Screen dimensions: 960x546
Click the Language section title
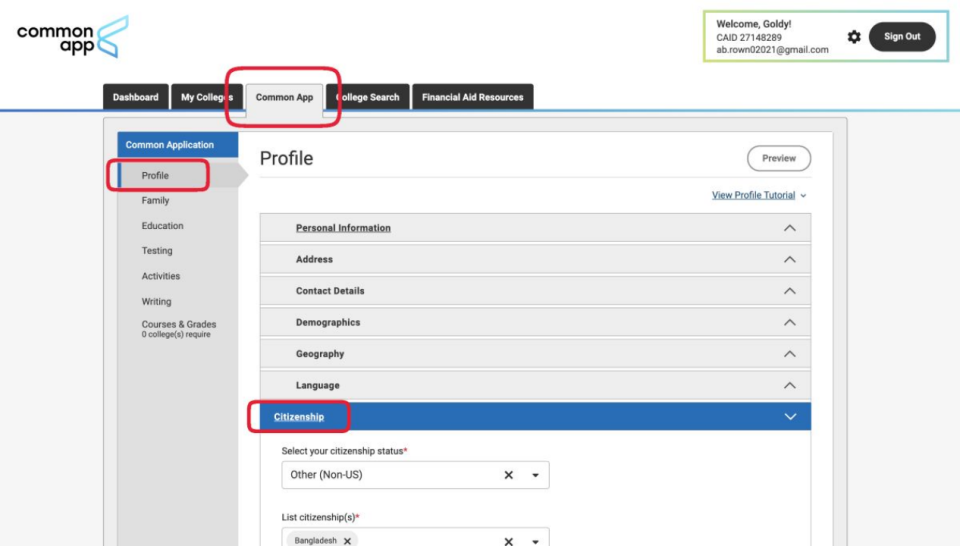pos(318,386)
